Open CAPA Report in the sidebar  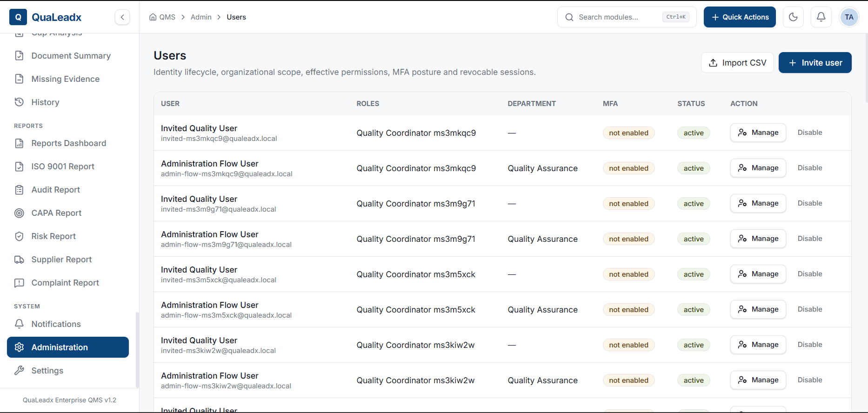coord(68,213)
